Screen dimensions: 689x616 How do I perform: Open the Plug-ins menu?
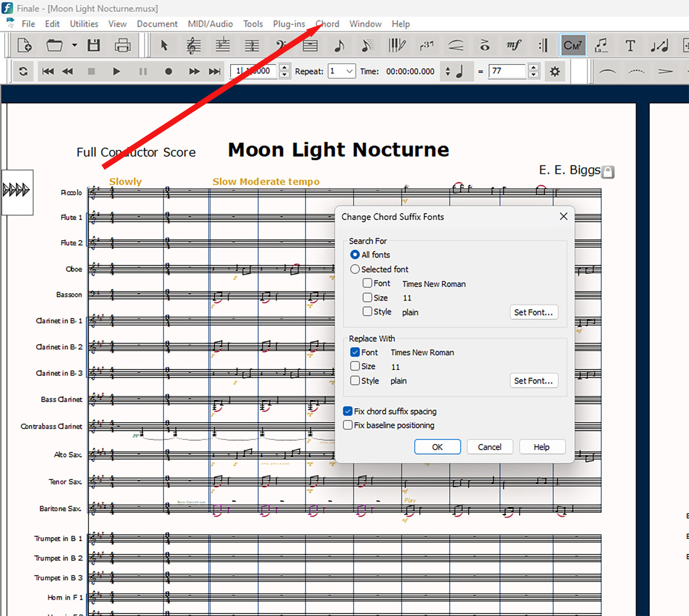click(x=289, y=24)
